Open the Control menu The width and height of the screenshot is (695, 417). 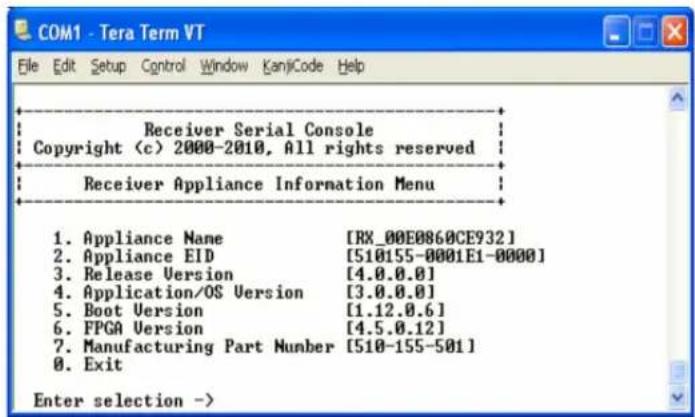[163, 66]
